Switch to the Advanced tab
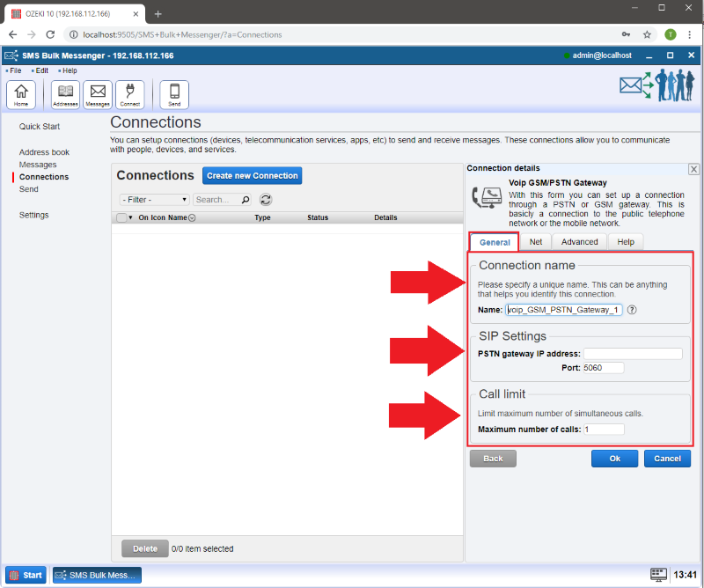The height and width of the screenshot is (588, 704). click(x=579, y=242)
